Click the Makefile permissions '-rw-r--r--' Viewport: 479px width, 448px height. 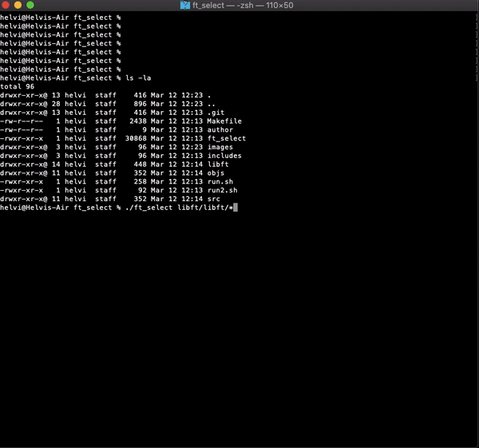(x=22, y=121)
